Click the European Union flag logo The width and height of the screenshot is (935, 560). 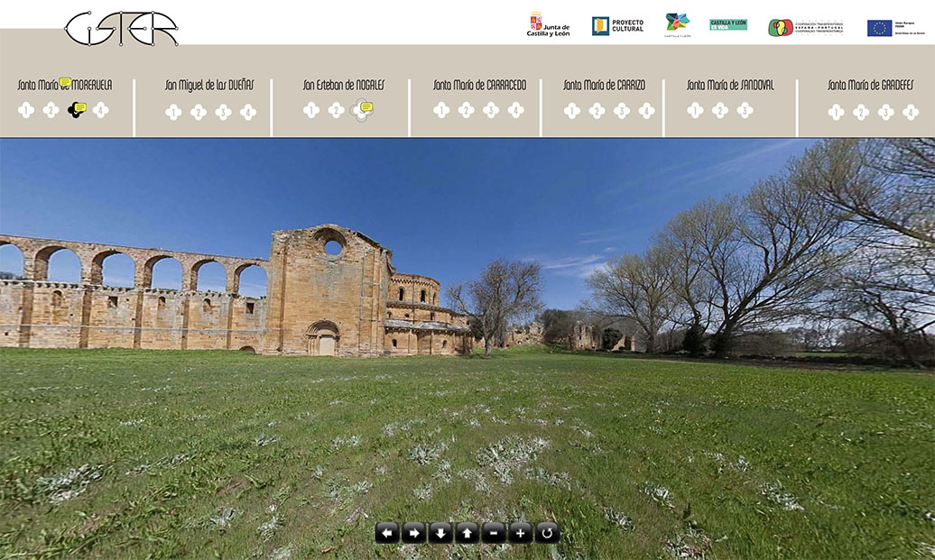(879, 28)
